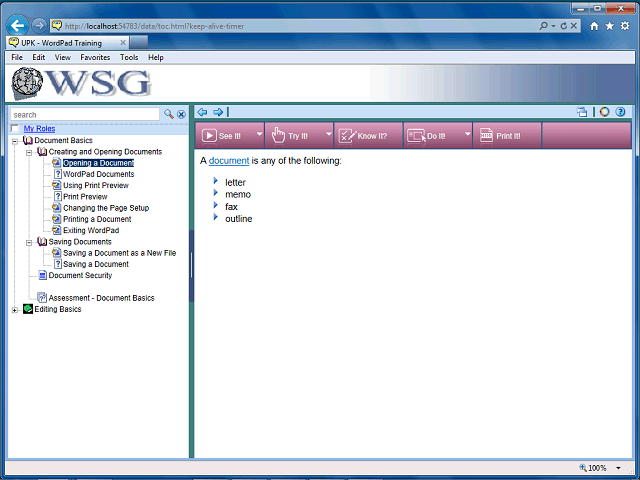Click in the search input field
This screenshot has width=640, height=480.
(x=84, y=115)
